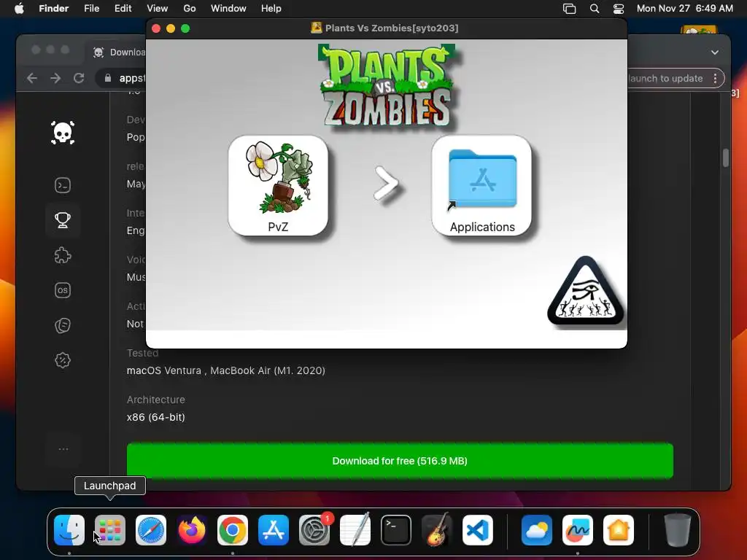
Task: Click the skull logo in browser sidebar
Action: point(63,133)
